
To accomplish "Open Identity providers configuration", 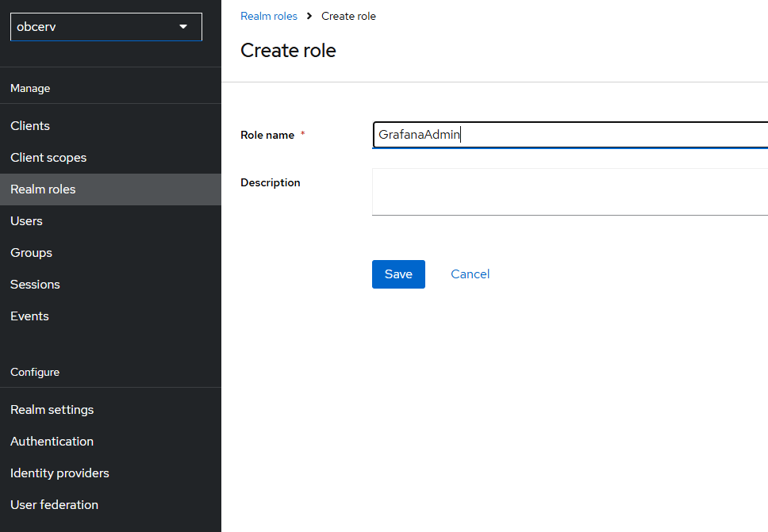I will click(60, 473).
